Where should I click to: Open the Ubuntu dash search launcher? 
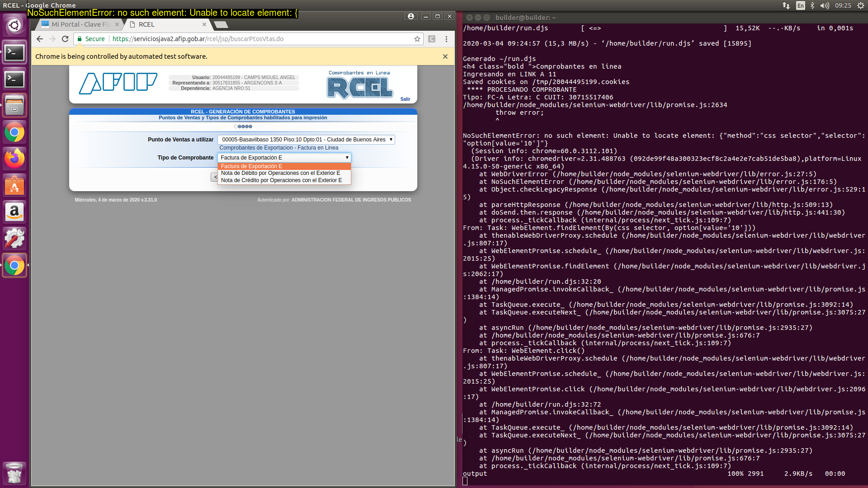tap(14, 25)
